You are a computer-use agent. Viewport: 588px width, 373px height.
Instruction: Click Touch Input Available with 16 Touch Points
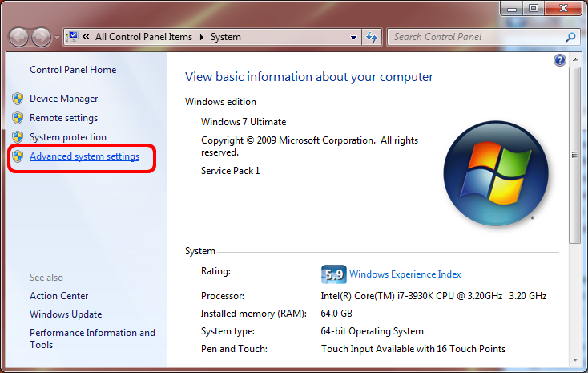point(413,349)
